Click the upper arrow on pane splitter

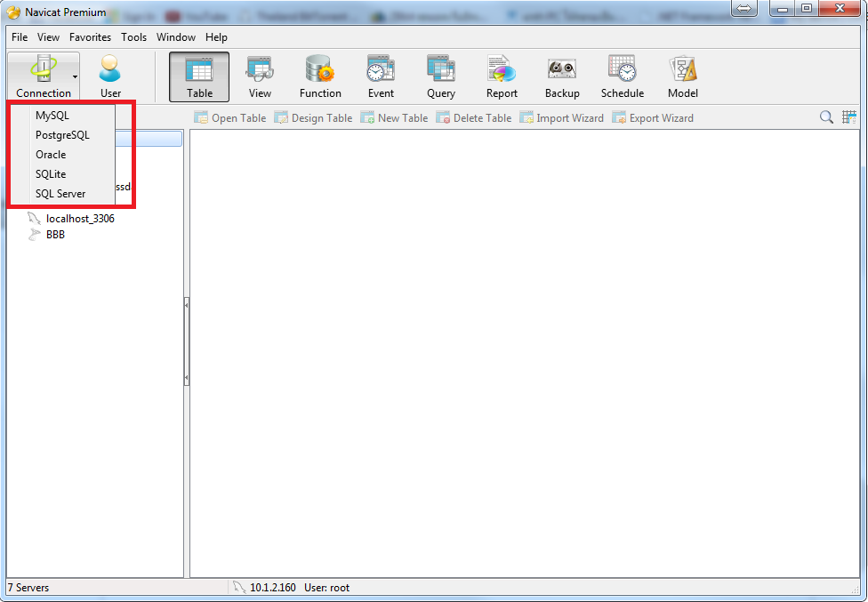pos(187,305)
